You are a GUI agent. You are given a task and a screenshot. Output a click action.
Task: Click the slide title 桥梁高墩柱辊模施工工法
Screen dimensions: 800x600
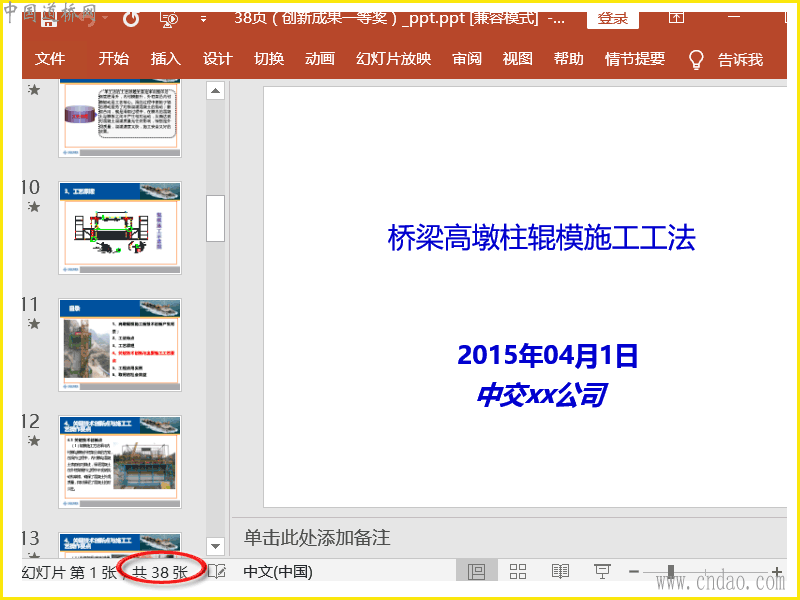(x=541, y=238)
